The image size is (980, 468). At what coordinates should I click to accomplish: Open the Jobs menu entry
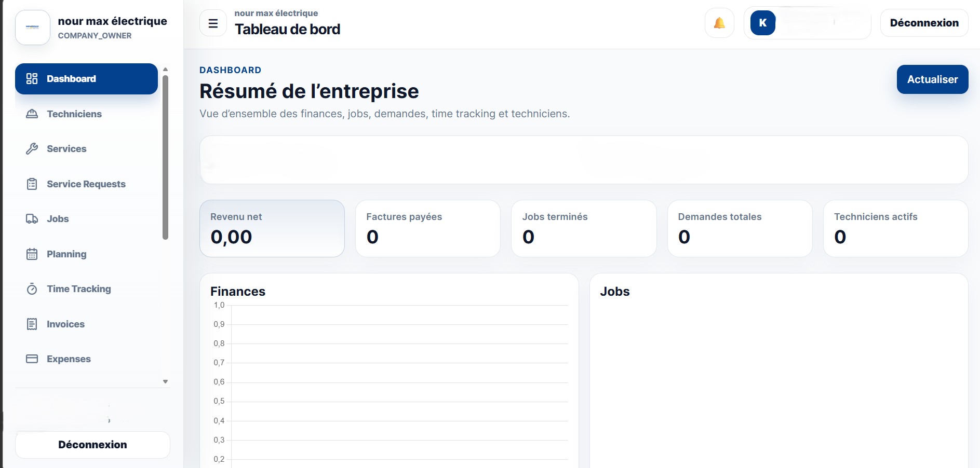(x=86, y=219)
